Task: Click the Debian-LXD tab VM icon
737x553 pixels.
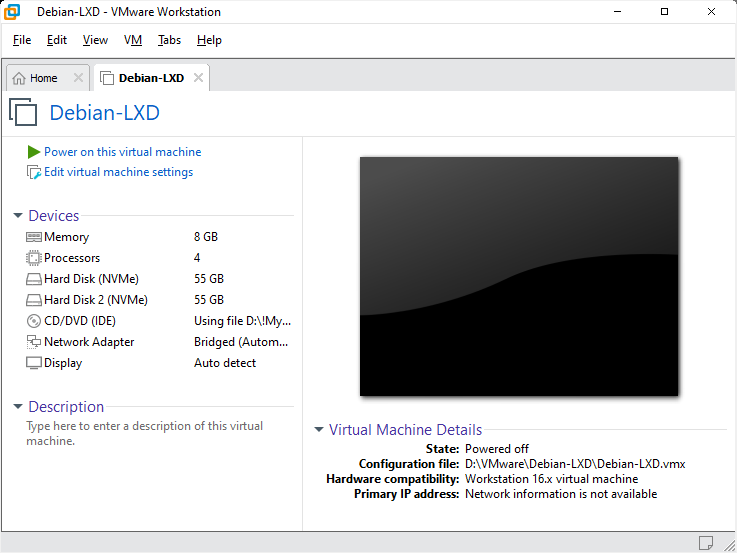Action: coord(107,78)
